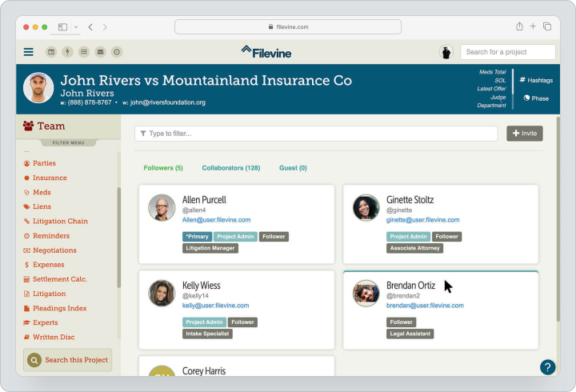Screen dimensions: 576x392
Task: Click the Type to filter field
Action: click(x=316, y=134)
